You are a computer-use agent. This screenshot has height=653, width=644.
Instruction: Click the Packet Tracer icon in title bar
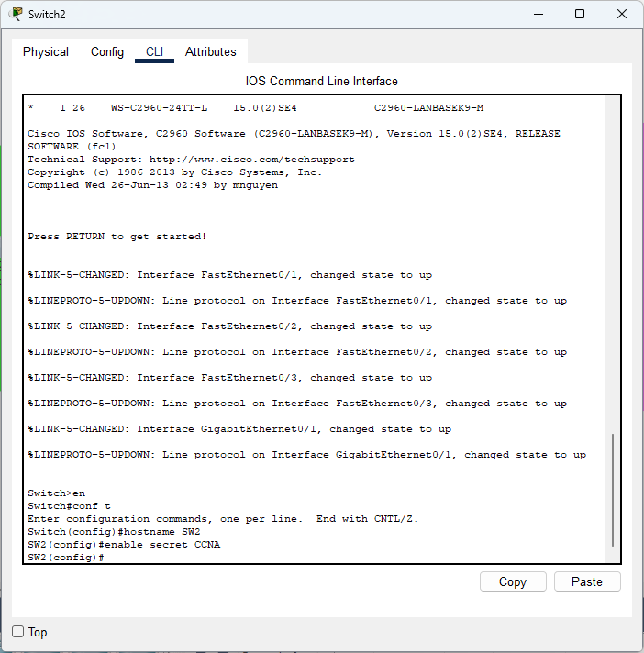click(16, 14)
